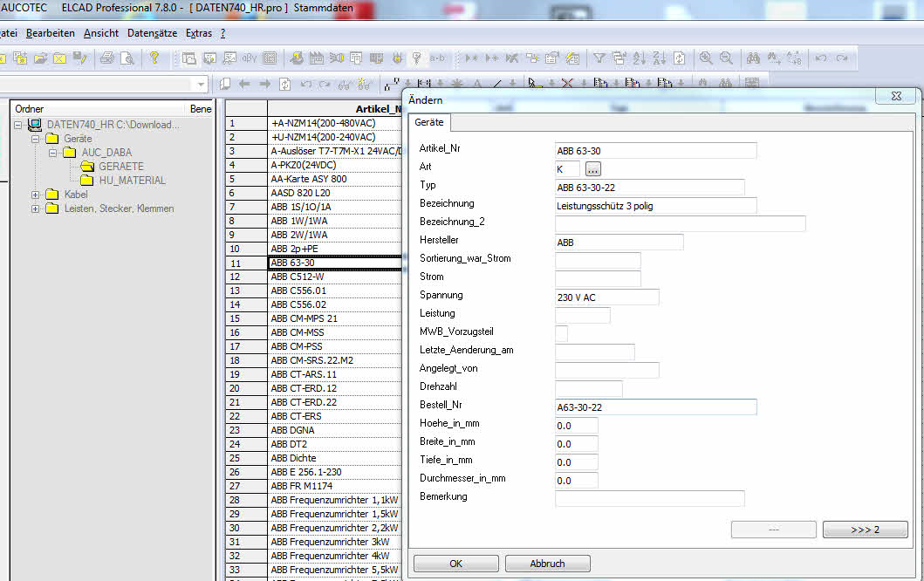This screenshot has height=581, width=924.
Task: Click the refresh document icon after sort icons
Action: (680, 58)
